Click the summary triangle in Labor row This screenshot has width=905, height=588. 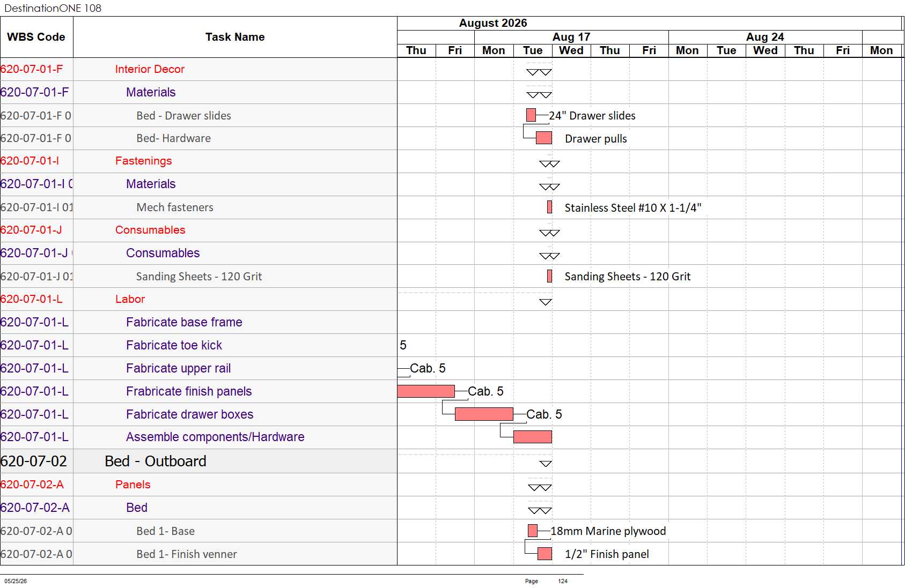(x=546, y=302)
